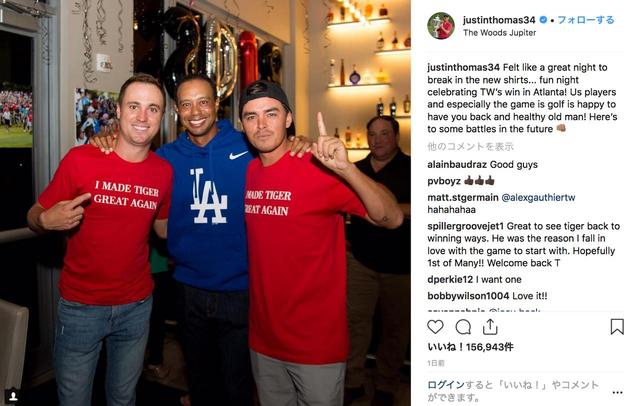Open The Woods Jupiter location link

499,33
